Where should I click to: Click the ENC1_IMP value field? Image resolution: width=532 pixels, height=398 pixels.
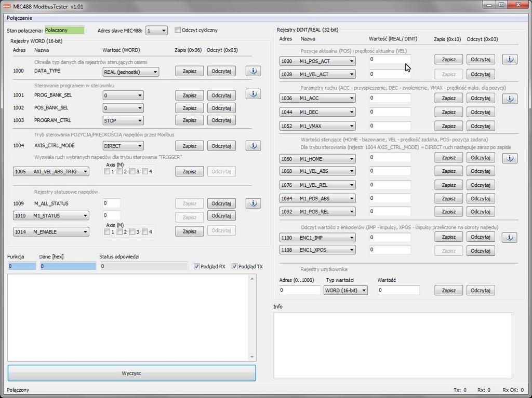coord(390,238)
